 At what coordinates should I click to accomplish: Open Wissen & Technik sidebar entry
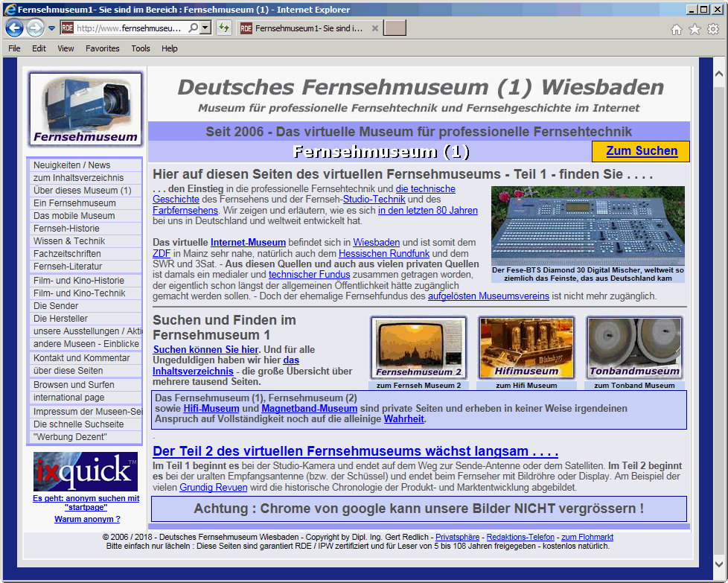pyautogui.click(x=86, y=241)
